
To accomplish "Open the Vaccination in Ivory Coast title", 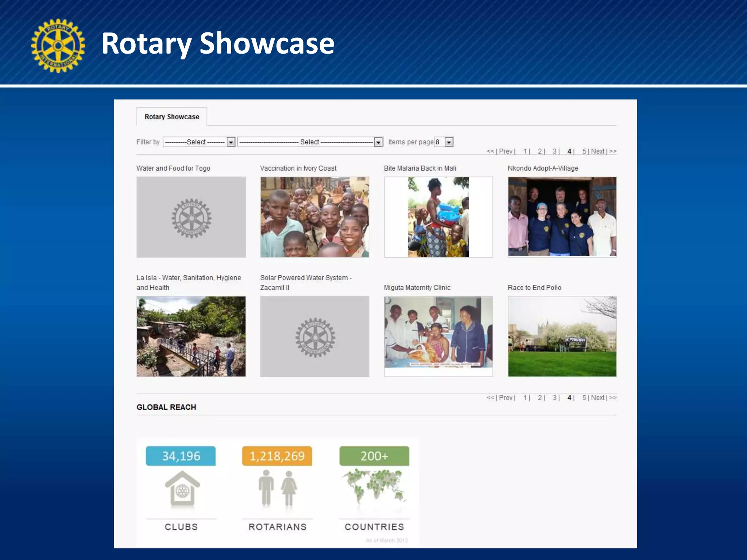I will tap(298, 168).
